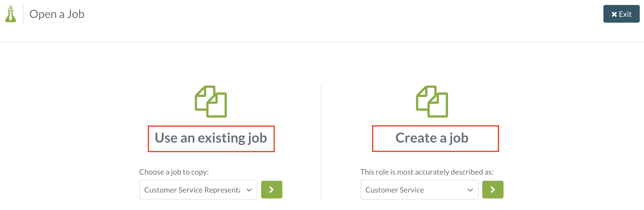This screenshot has height=210, width=644.
Task: Open the Customer Service role dropdown
Action: [x=419, y=190]
